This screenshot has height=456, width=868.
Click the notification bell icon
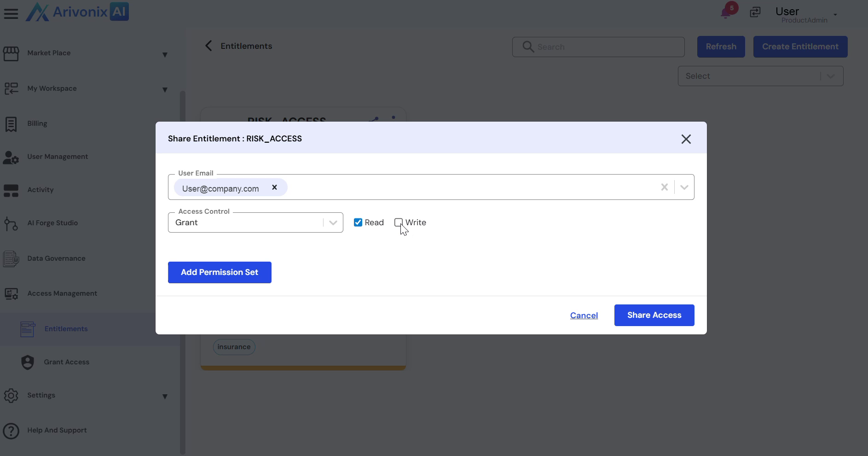726,12
